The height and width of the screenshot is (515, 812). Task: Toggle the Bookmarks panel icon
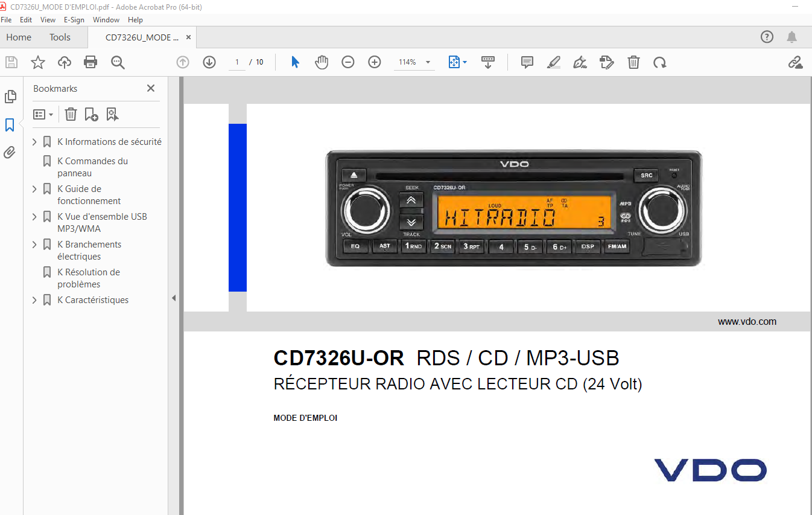[10, 125]
